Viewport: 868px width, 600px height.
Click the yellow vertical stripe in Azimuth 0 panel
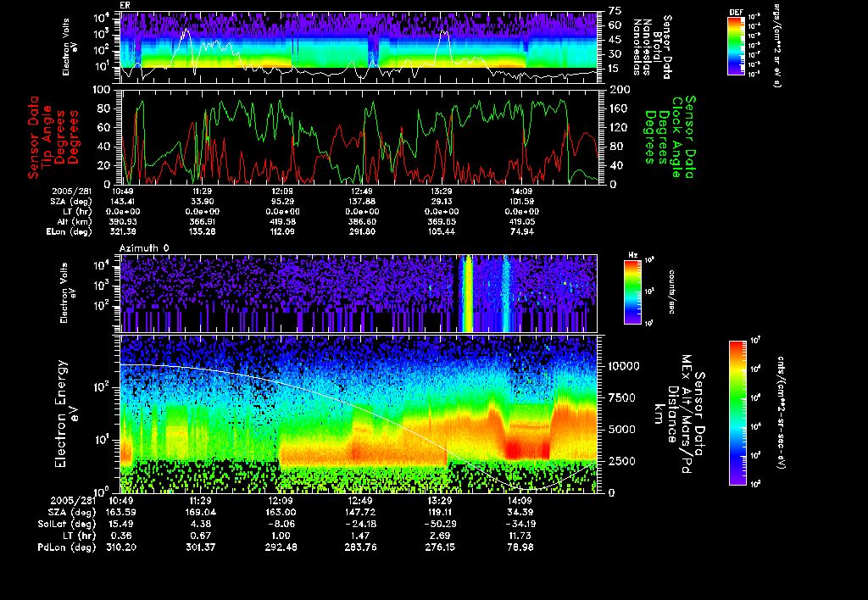[x=468, y=293]
